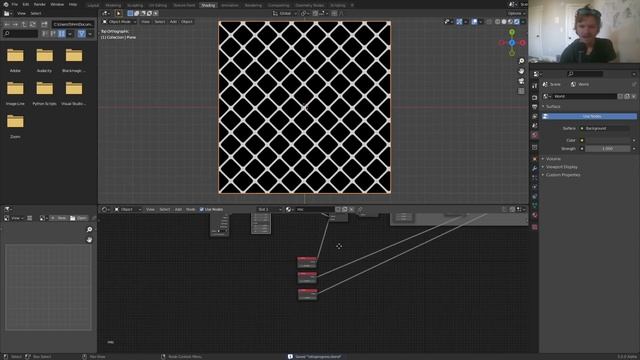
Task: Toggle viewport overlays button
Action: (x=474, y=22)
